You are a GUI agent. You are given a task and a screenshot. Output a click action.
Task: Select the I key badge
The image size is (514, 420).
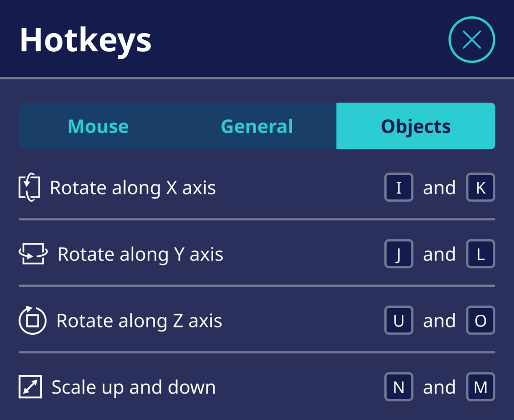(x=398, y=187)
